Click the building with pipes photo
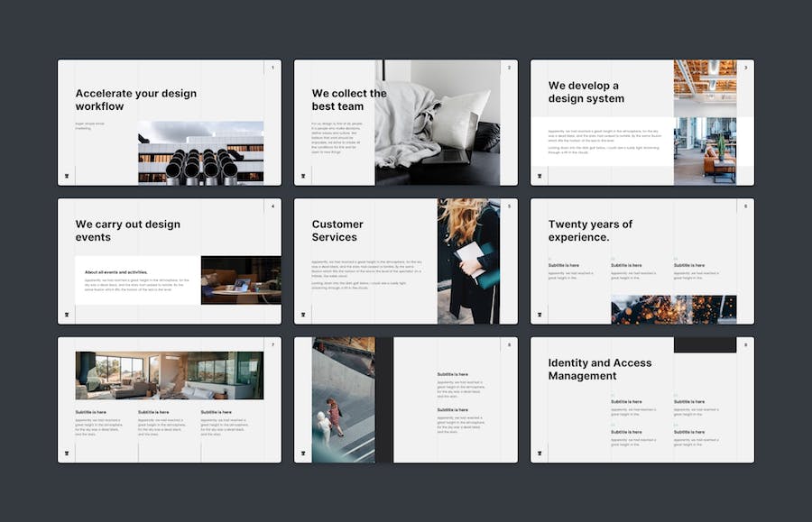This screenshot has height=522, width=812. 200,151
